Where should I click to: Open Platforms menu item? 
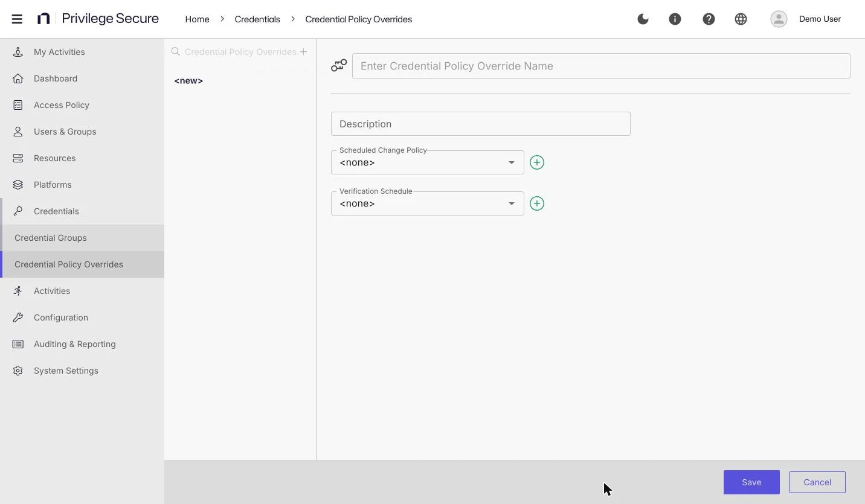click(x=82, y=185)
